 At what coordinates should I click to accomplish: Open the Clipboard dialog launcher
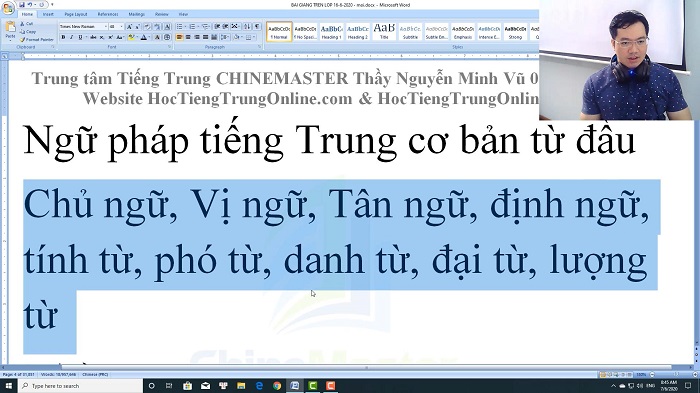click(x=53, y=46)
